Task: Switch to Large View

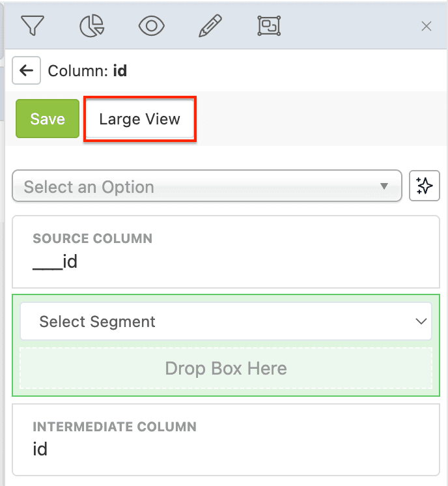Action: pos(139,119)
